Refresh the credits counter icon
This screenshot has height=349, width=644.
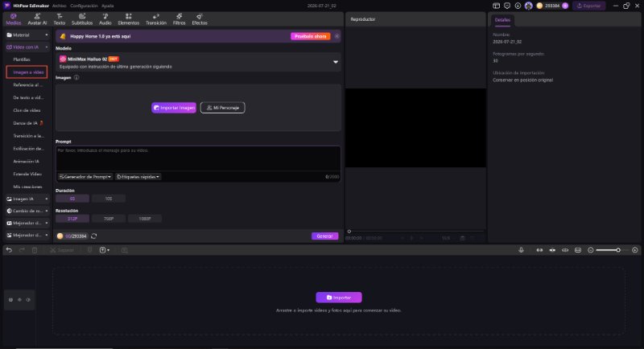(93, 236)
